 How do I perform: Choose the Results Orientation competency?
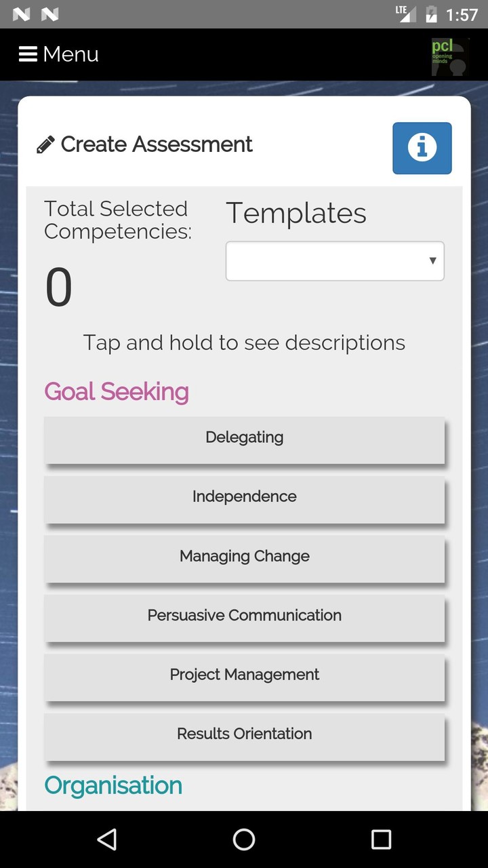point(244,734)
